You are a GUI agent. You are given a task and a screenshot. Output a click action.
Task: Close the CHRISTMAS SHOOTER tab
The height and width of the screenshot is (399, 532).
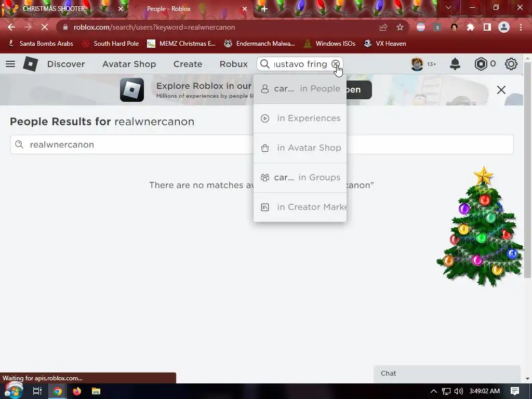121,9
